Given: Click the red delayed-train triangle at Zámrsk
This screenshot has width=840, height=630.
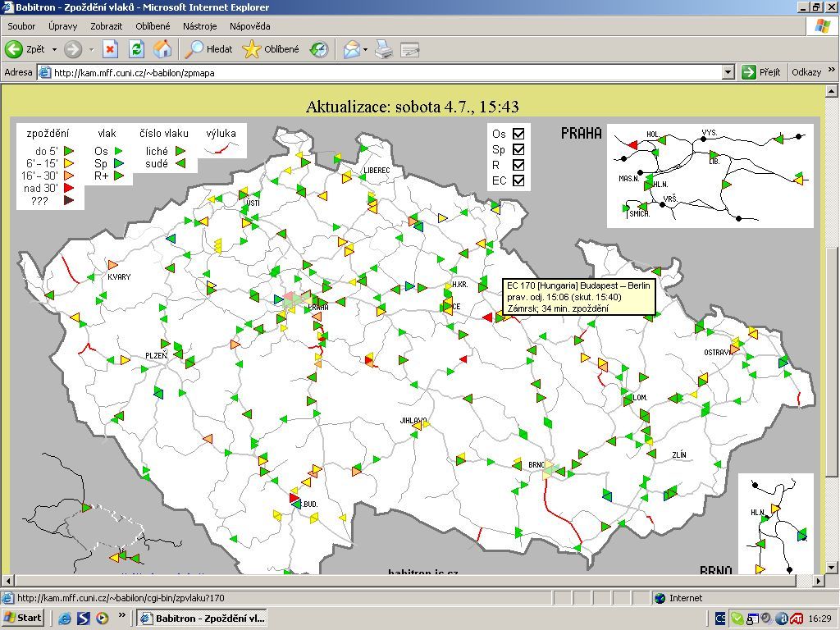Looking at the screenshot, I should point(487,317).
